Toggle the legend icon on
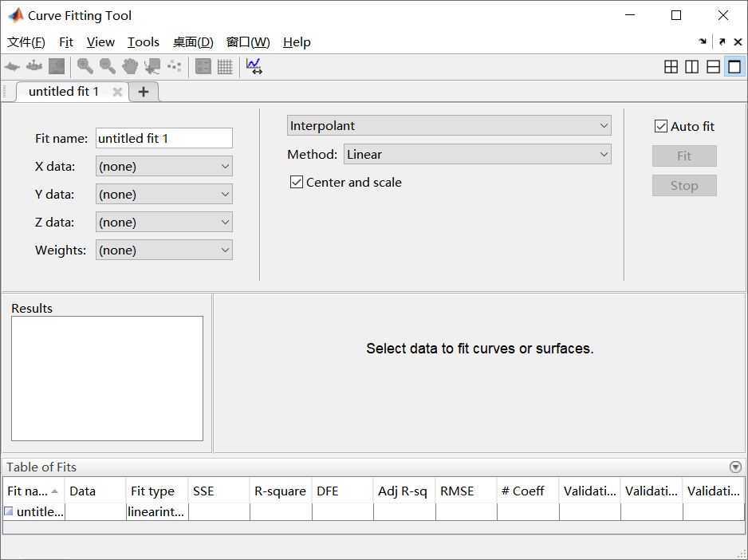This screenshot has height=560, width=748. [203, 66]
